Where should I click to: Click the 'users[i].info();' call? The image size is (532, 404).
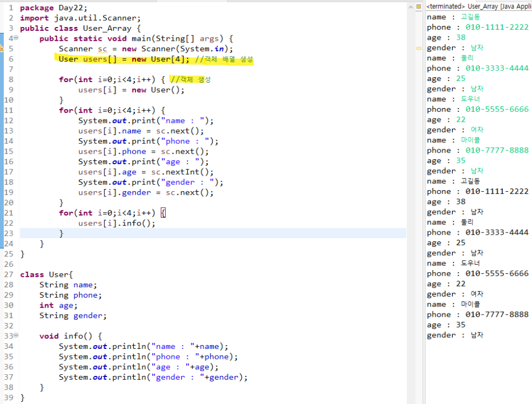(x=117, y=223)
